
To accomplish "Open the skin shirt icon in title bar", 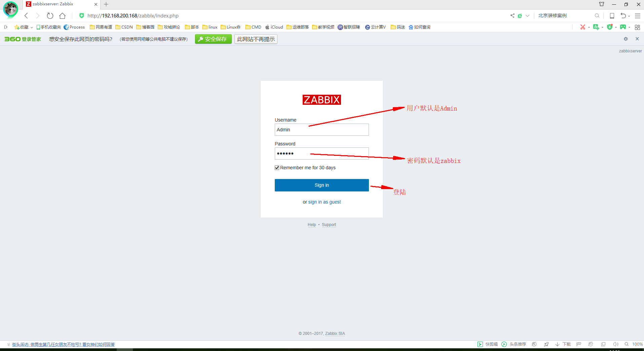I will click(602, 4).
